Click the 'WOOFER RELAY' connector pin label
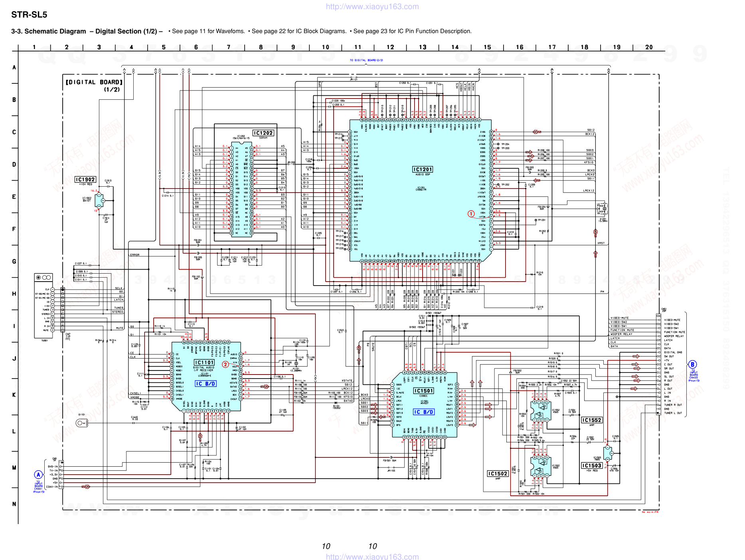The width and height of the screenshot is (745, 560). pos(674,336)
